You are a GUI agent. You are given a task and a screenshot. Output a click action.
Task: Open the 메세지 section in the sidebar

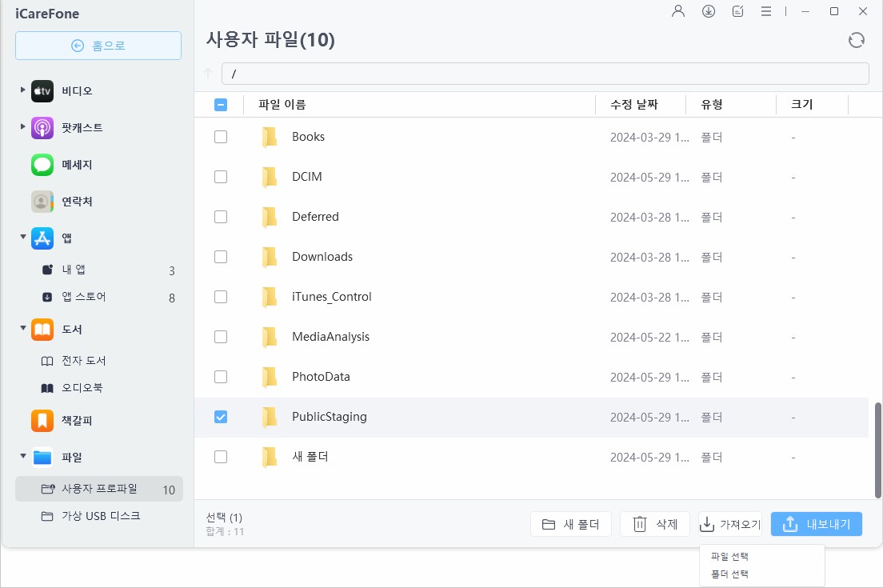(x=72, y=164)
